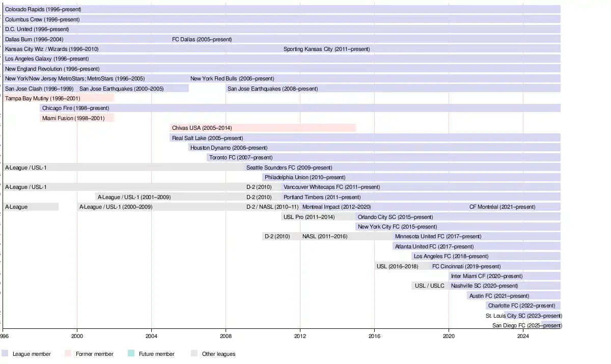Viewport: 611px width, 364px height.
Task: Open the Chivas USA (2005–2014) entry
Action: pos(202,128)
